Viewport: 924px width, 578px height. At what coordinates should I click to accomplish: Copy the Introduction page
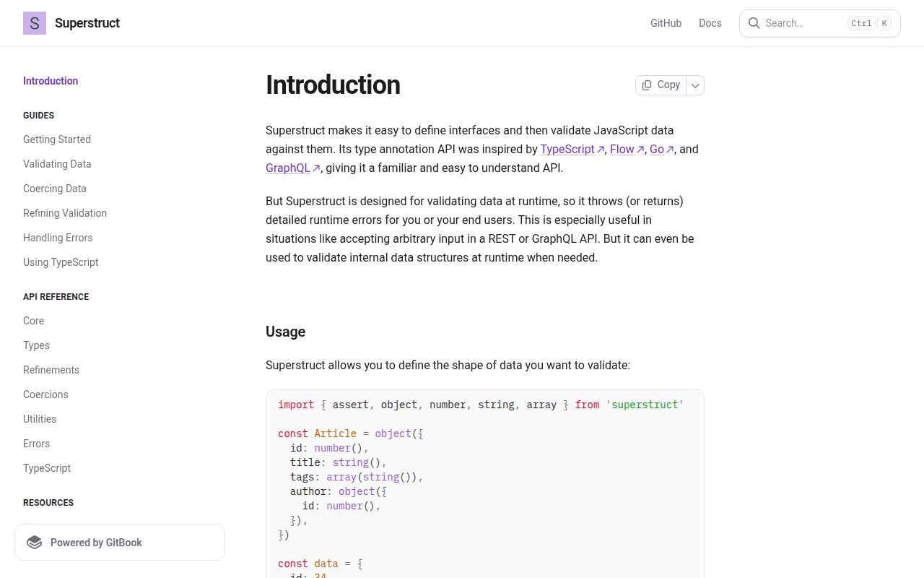[x=661, y=85]
